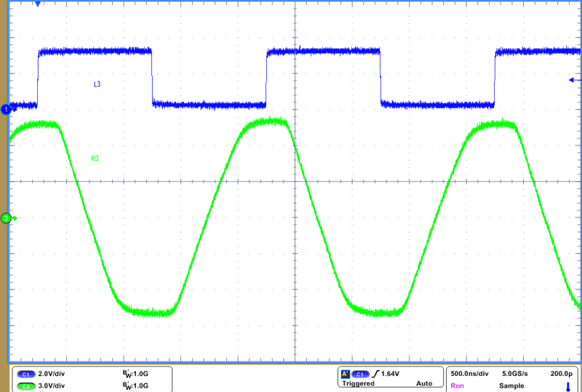The image size is (582, 392).
Task: Open the C3 3.0V/div vertical scale
Action: click(52, 385)
